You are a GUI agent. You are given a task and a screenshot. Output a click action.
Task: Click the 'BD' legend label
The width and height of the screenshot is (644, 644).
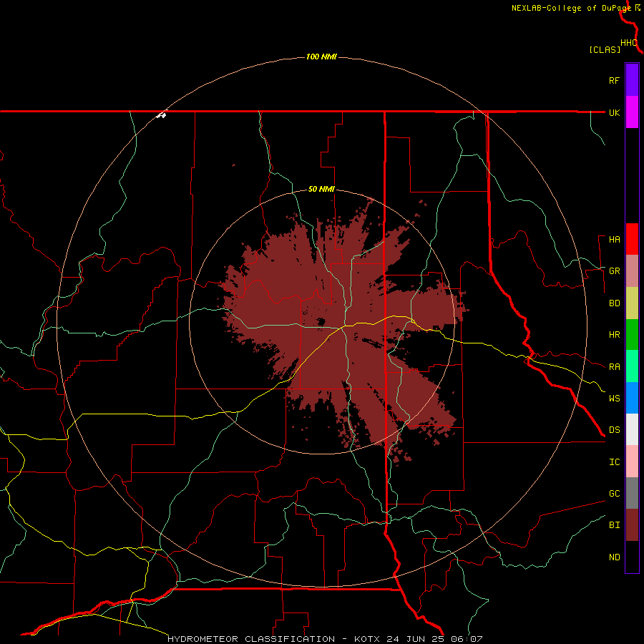614,303
